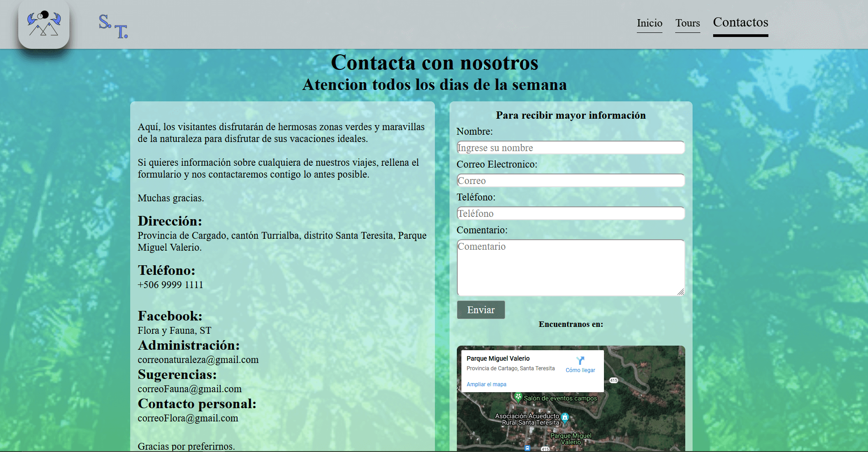Open the Inicio navigation link
The height and width of the screenshot is (452, 868).
point(650,23)
